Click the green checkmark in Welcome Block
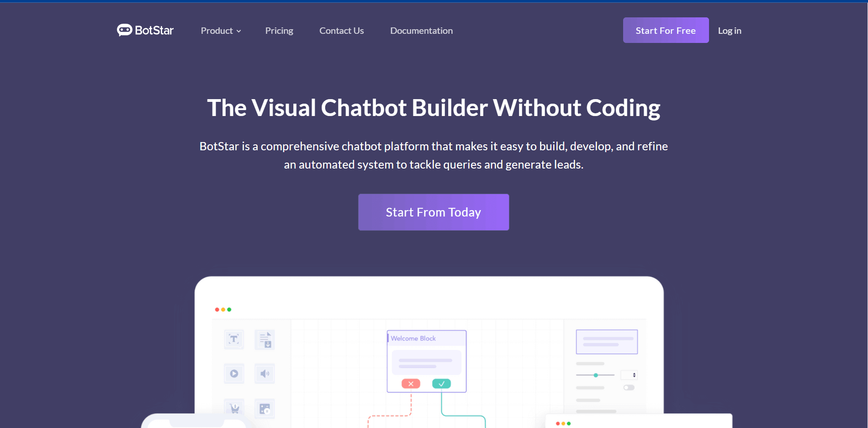868x428 pixels. tap(441, 384)
